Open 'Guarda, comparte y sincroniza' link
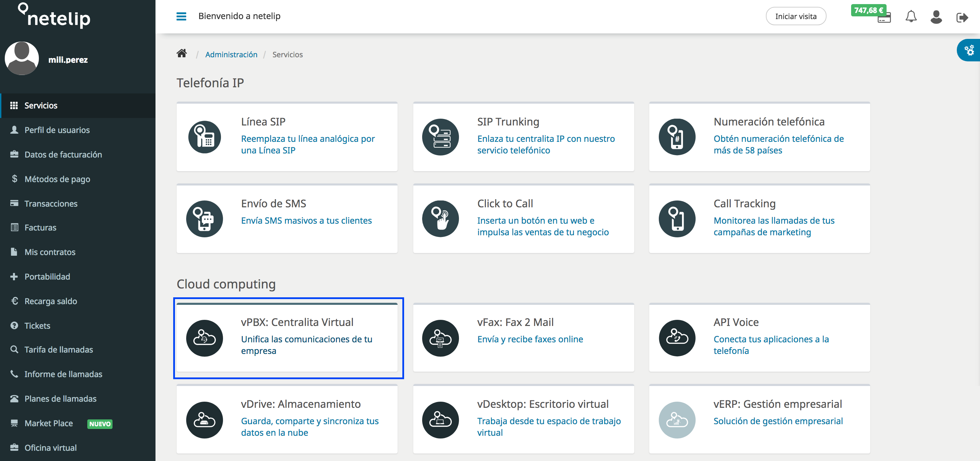The width and height of the screenshot is (980, 461). point(310,427)
